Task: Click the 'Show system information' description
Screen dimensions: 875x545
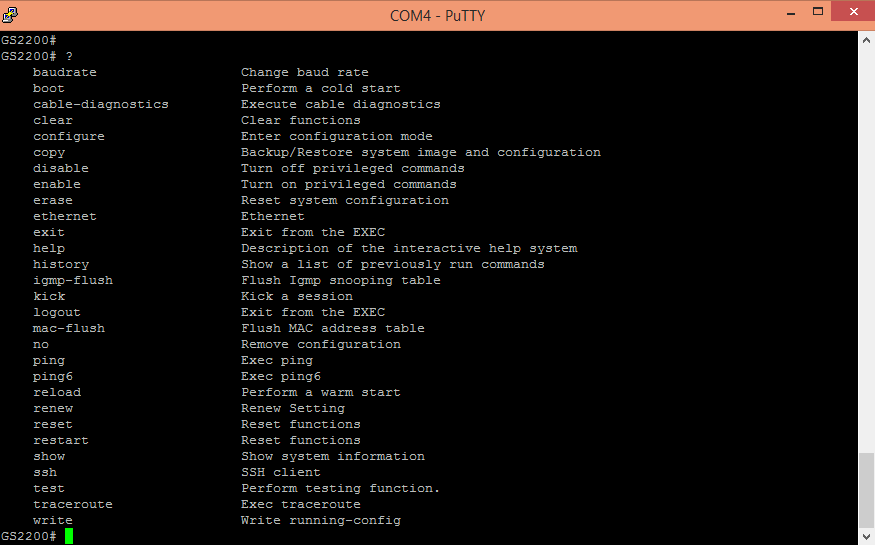Action: coord(332,456)
